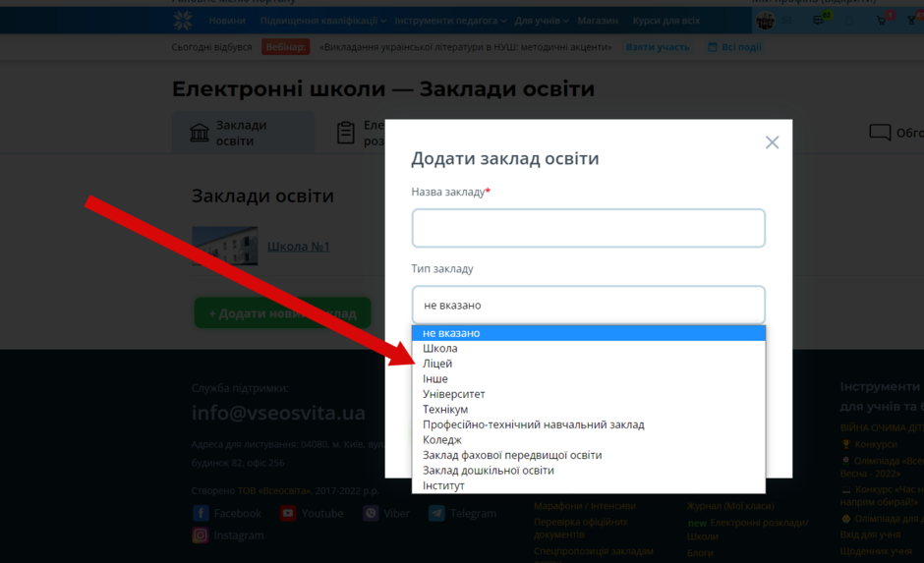
Task: Open 'Курси для всіх' menu item
Action: click(x=666, y=21)
